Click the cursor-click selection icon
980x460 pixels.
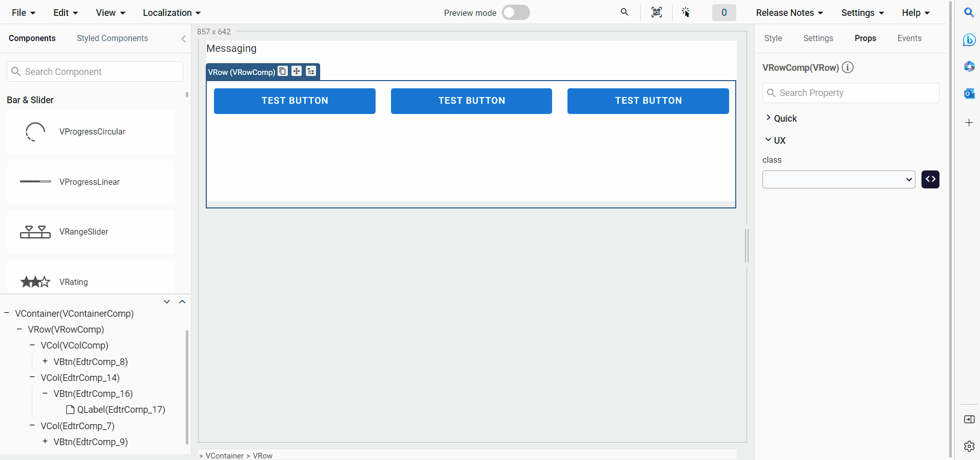[685, 12]
